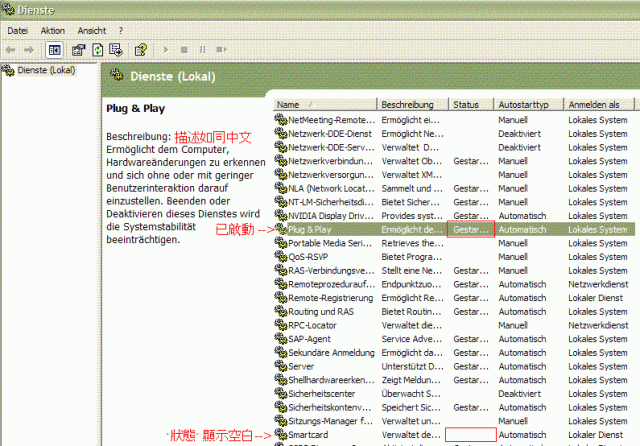Select the Remoteprozedurauf... service icon
640x446 pixels.
click(x=281, y=284)
